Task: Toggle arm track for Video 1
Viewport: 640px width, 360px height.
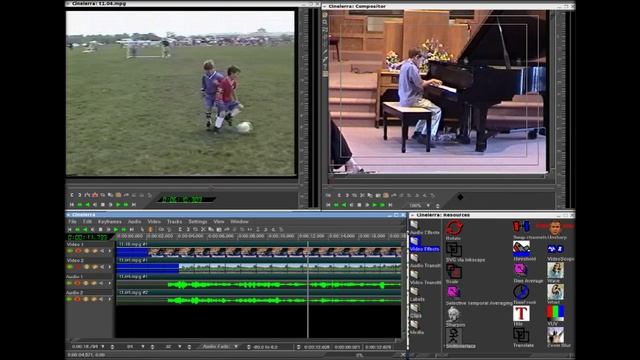Action: [x=78, y=251]
